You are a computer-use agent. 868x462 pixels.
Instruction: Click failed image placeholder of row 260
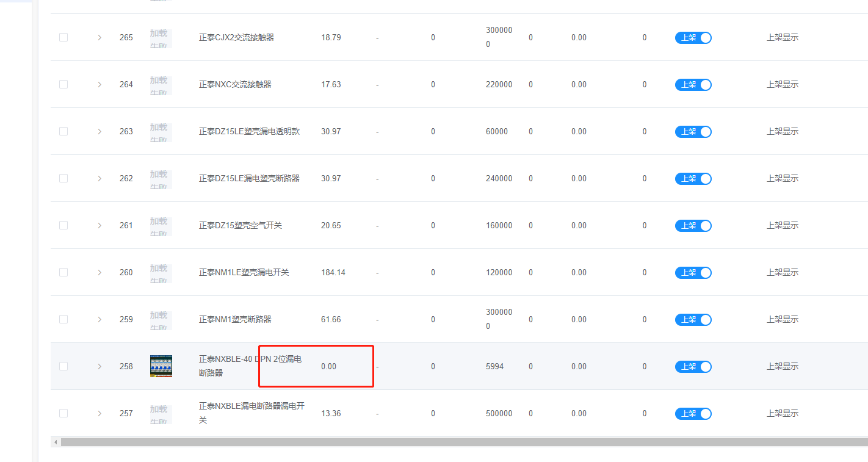click(161, 273)
